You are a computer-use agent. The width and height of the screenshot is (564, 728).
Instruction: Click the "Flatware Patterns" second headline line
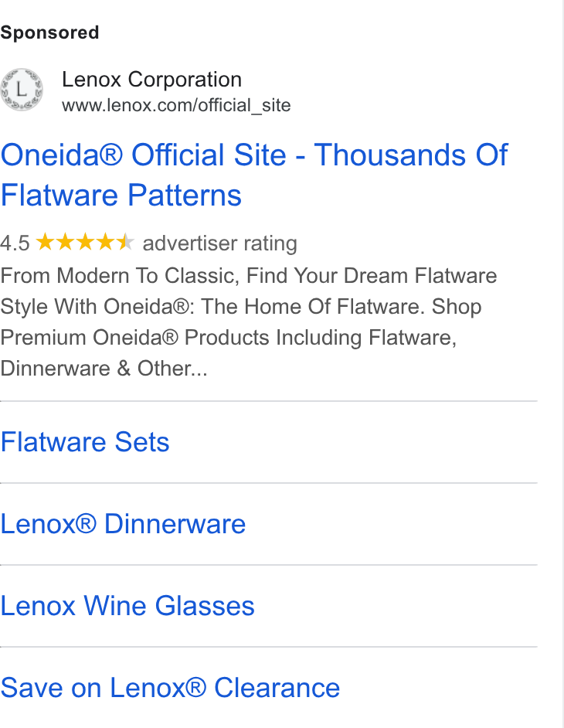click(x=121, y=195)
